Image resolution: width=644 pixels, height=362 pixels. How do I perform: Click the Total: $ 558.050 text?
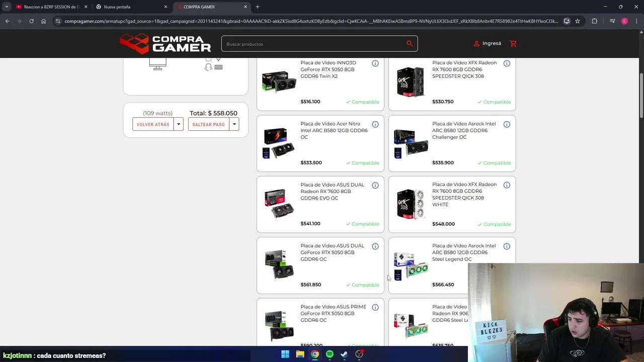213,113
